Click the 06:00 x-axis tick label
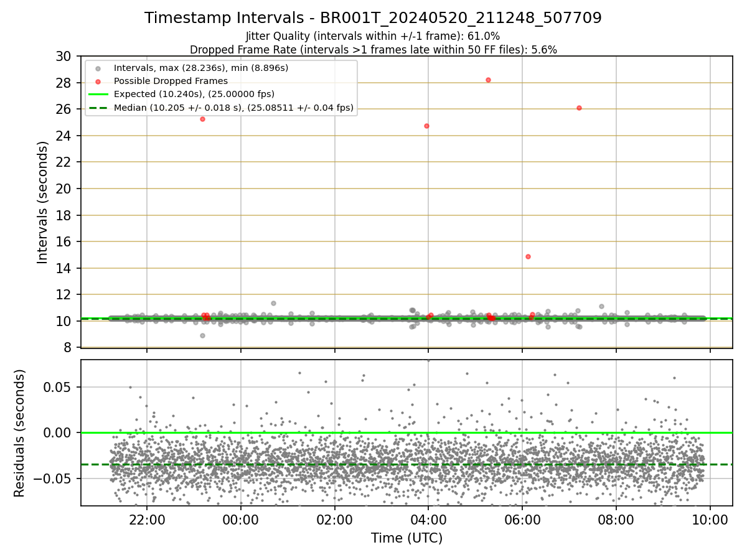747x560 pixels. pos(522,520)
